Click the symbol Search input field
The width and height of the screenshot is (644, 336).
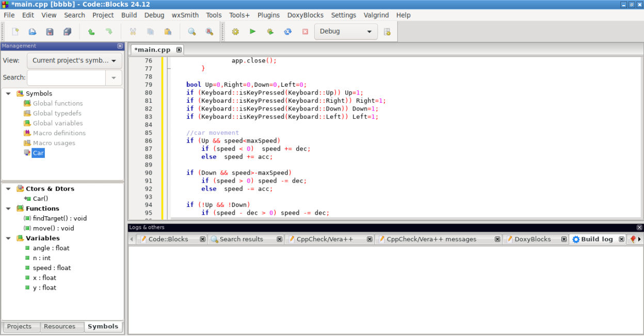click(66, 77)
